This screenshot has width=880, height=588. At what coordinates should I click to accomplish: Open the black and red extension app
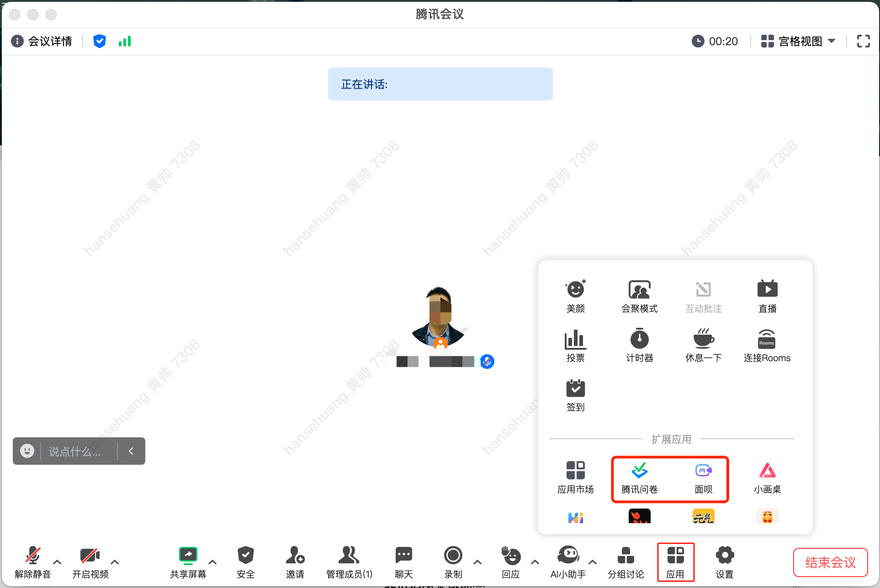pos(639,516)
